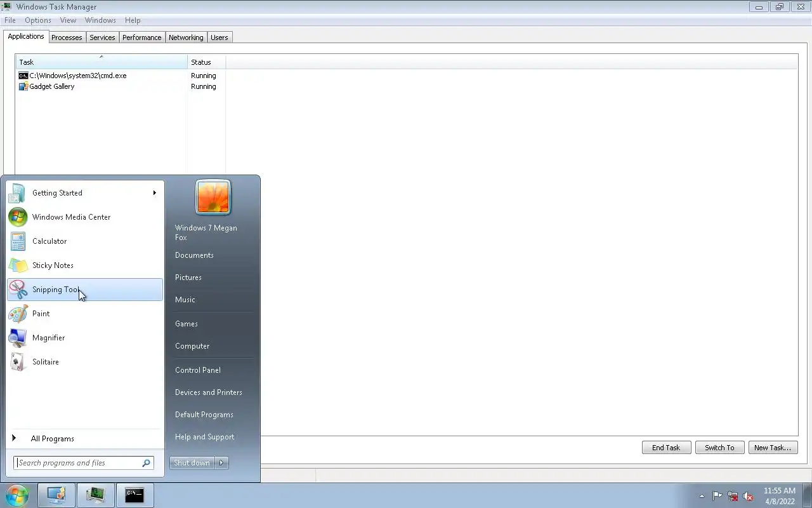Open the File menu
Image resolution: width=812 pixels, height=508 pixels.
10,20
